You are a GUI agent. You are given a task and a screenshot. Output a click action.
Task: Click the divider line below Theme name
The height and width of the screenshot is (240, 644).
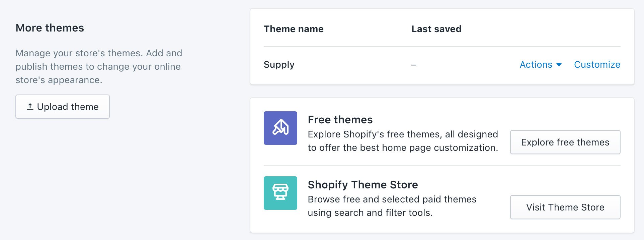[x=442, y=47]
